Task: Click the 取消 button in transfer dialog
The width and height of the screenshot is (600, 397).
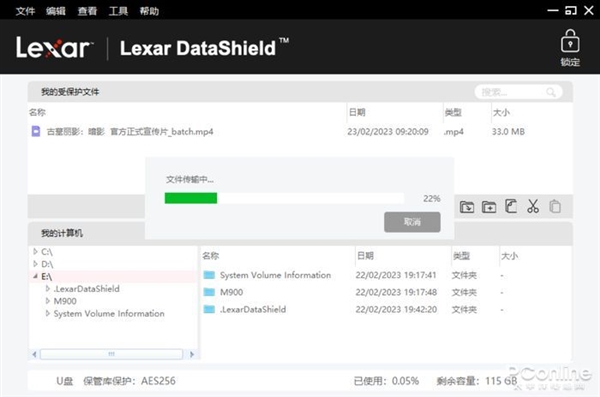Action: 412,222
